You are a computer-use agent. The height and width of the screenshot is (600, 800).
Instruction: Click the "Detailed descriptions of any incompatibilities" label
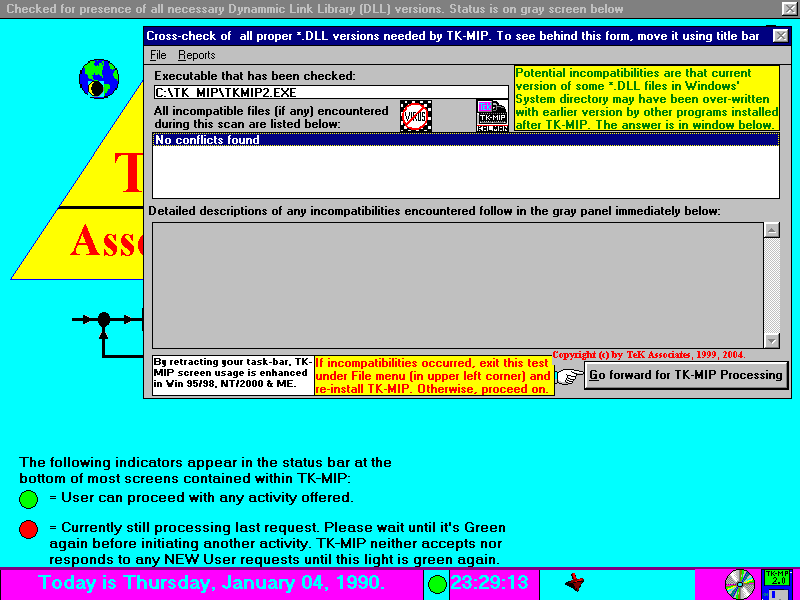point(434,211)
